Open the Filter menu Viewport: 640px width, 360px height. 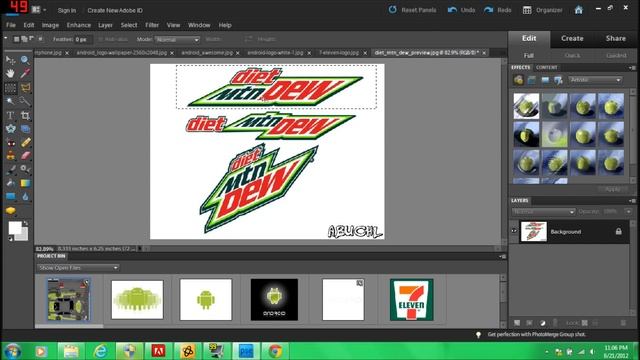(x=152, y=25)
